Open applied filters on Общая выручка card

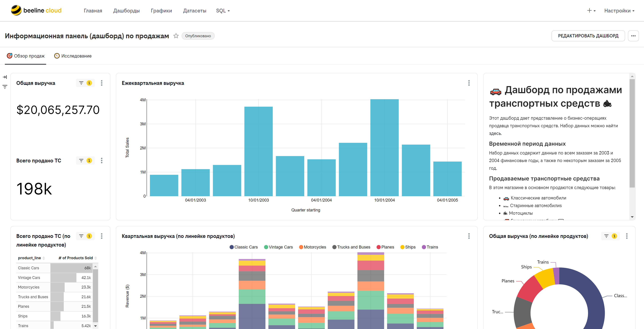click(x=85, y=83)
